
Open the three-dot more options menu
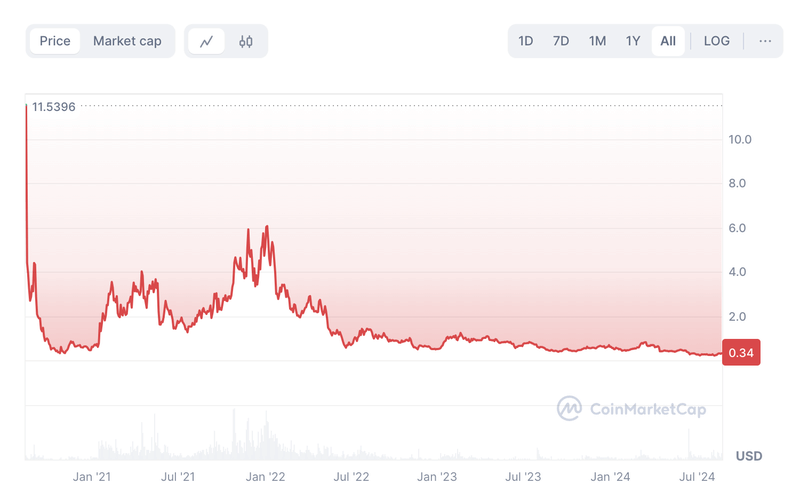pos(765,41)
